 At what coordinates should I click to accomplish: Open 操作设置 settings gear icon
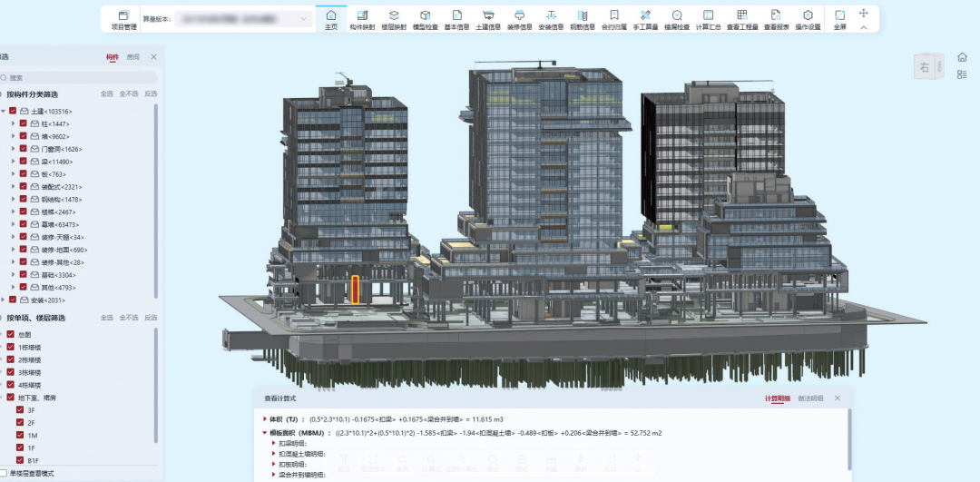coord(808,19)
